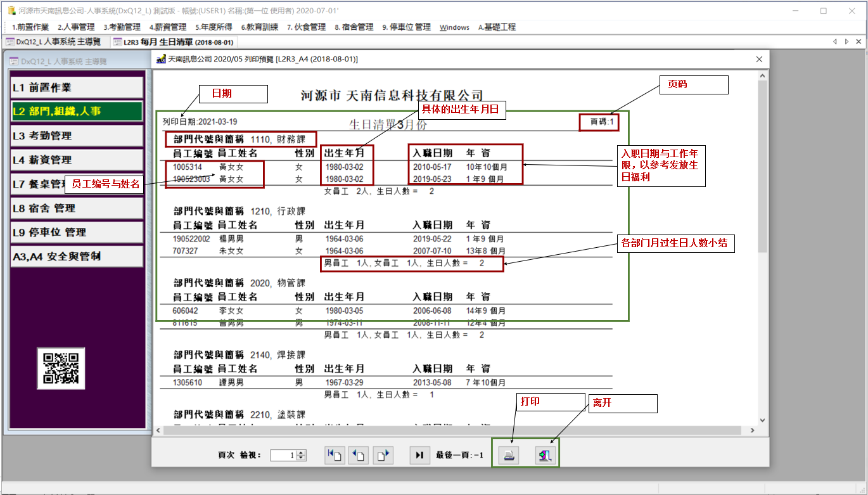Switch to DxQ12_L 人事系統 主導覽 tab
868x495 pixels.
(x=53, y=42)
